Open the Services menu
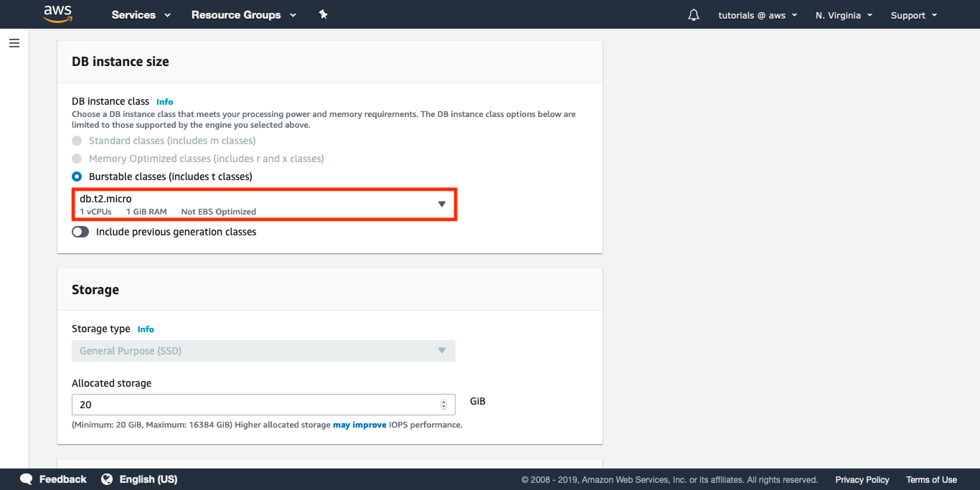The height and width of the screenshot is (490, 980). pyautogui.click(x=141, y=15)
